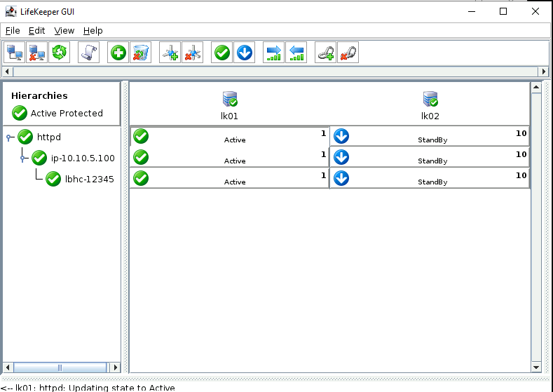Click the Create Comm Path icon

(170, 53)
